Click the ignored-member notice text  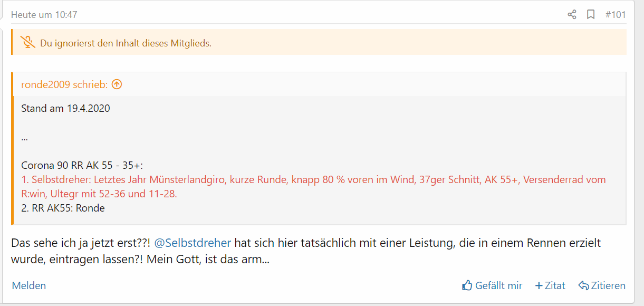point(126,43)
